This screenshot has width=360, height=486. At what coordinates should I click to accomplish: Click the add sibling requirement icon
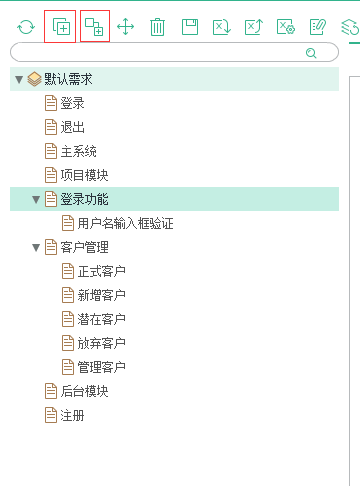tap(61, 27)
